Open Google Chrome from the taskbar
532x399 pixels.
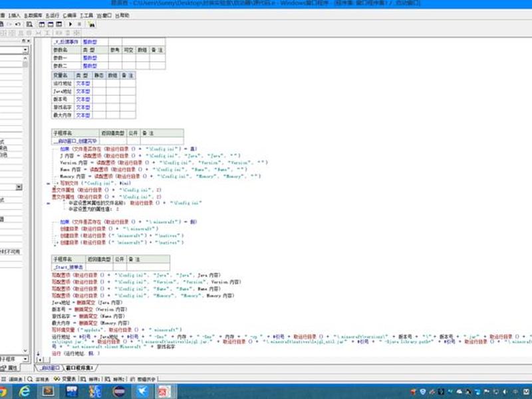point(3,392)
